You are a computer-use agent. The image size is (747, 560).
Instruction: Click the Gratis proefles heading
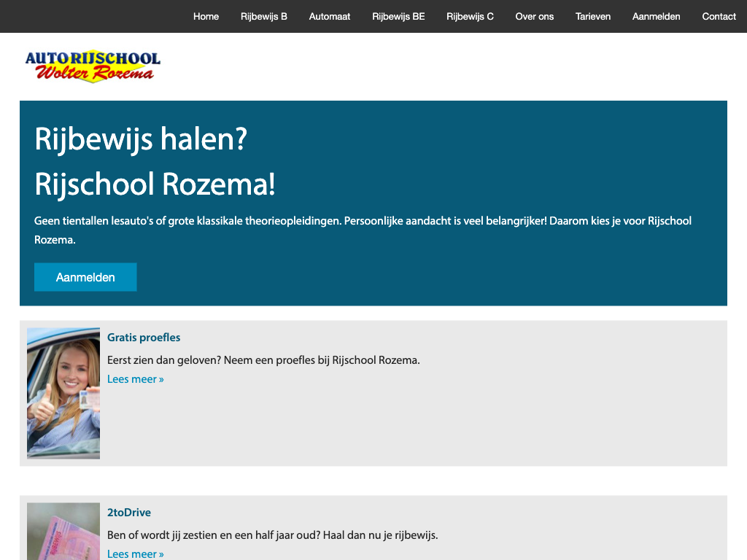(x=144, y=338)
